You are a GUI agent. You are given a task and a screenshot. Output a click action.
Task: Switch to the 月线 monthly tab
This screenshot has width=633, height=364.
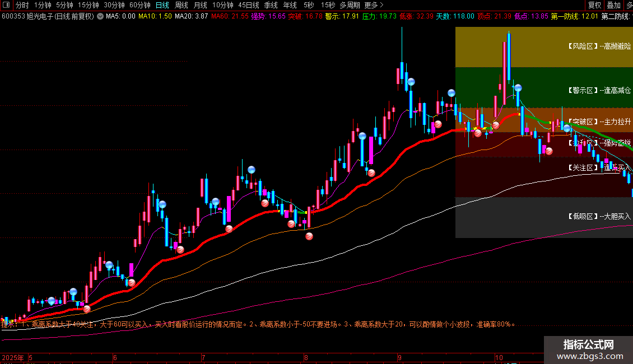(200, 5)
